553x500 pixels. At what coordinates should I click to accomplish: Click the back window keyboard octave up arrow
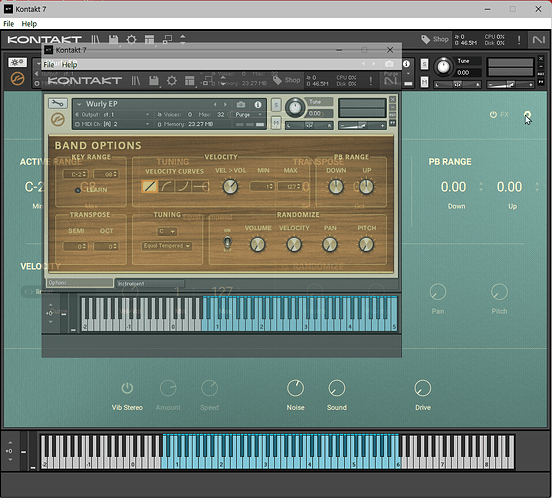click(10, 443)
